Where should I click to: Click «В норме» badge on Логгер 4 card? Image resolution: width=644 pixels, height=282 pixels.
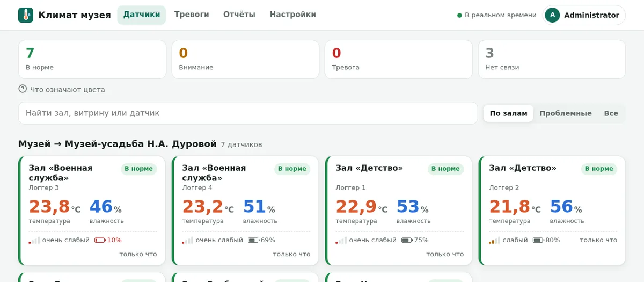coord(292,169)
